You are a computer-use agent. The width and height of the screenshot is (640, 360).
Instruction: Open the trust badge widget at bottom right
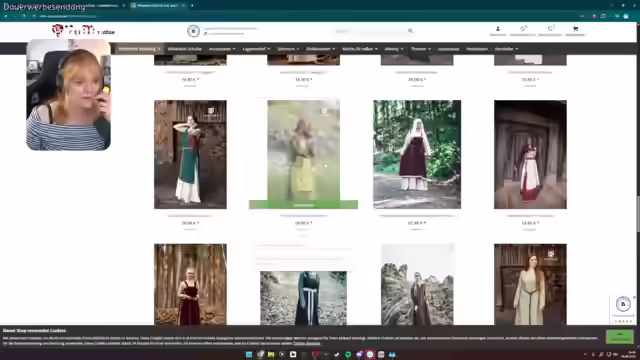(623, 309)
